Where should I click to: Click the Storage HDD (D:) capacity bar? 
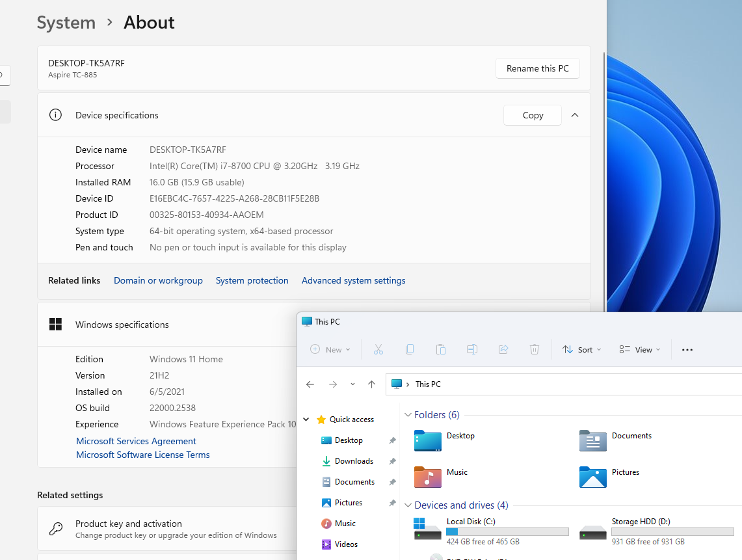672,531
